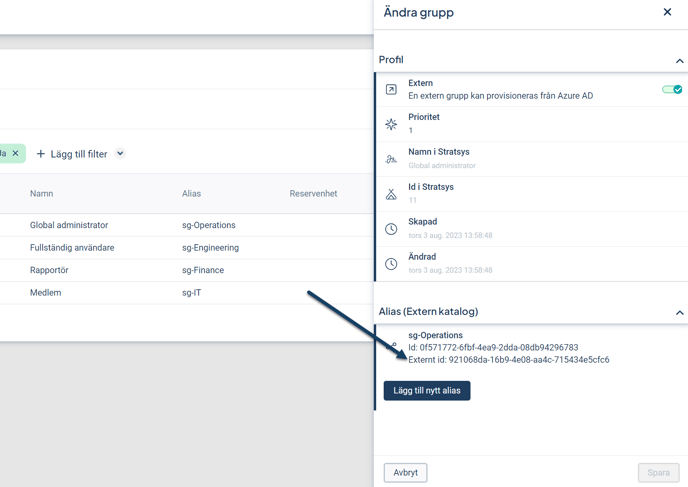
Task: Click the plus icon beside Lägg till filter
Action: pos(41,154)
